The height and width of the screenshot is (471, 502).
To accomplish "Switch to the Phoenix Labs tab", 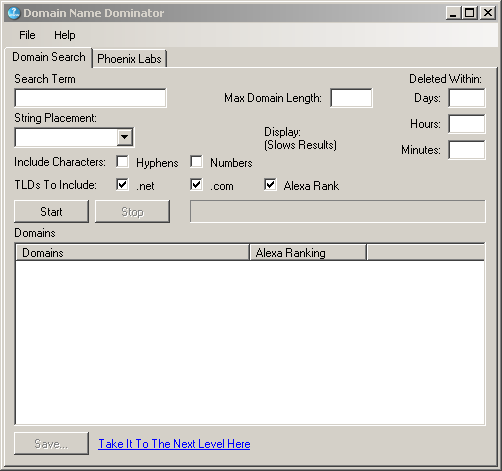I will click(129, 59).
